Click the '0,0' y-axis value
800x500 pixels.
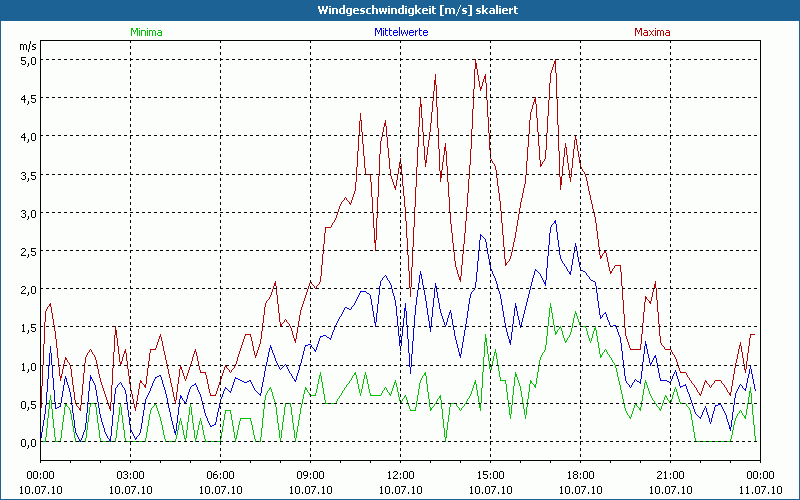point(29,443)
